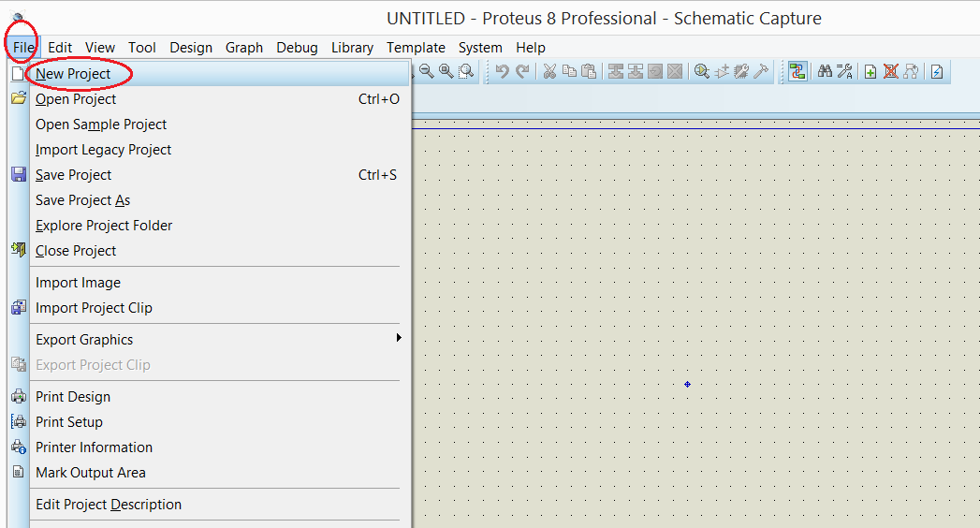
Task: Open Search and Tag binoculars
Action: click(x=825, y=71)
